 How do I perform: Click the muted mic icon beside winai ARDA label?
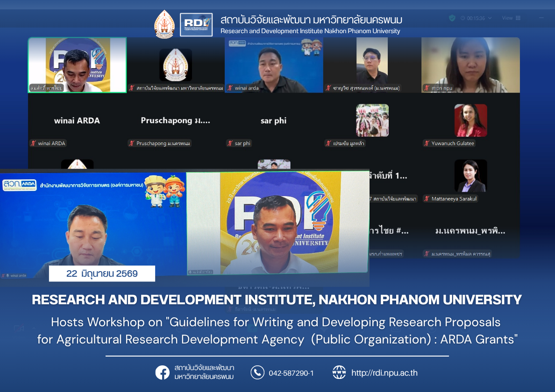click(x=33, y=143)
